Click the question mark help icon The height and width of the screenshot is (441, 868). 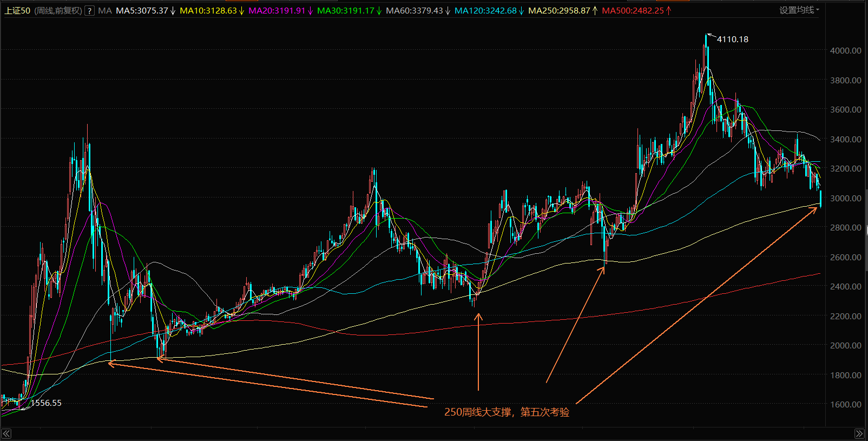coord(89,11)
